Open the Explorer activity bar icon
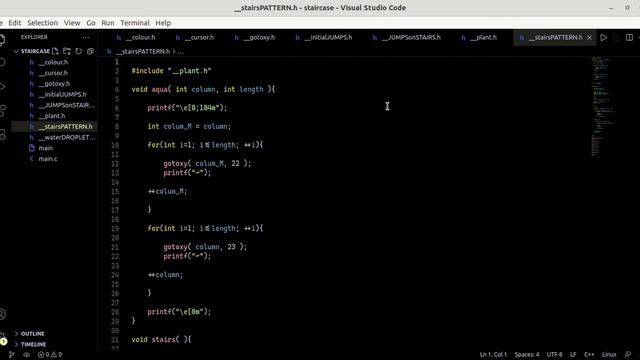Viewport: 640px width, 360px height. click(2, 39)
